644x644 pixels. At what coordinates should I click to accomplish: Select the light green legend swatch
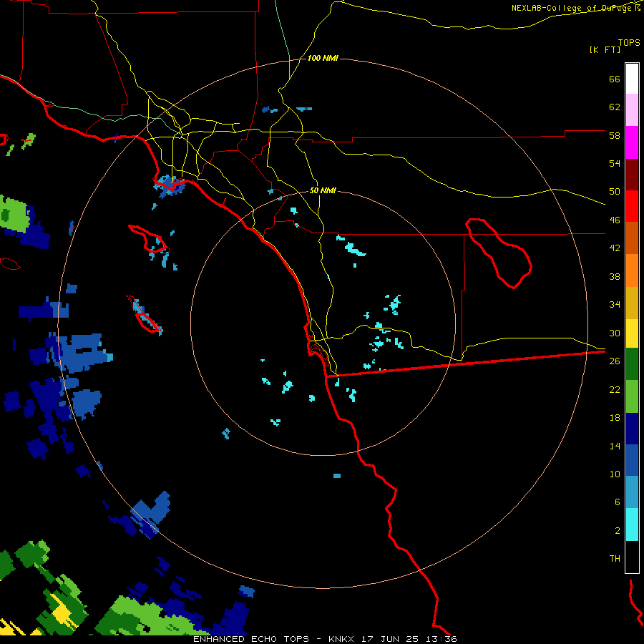point(632,396)
